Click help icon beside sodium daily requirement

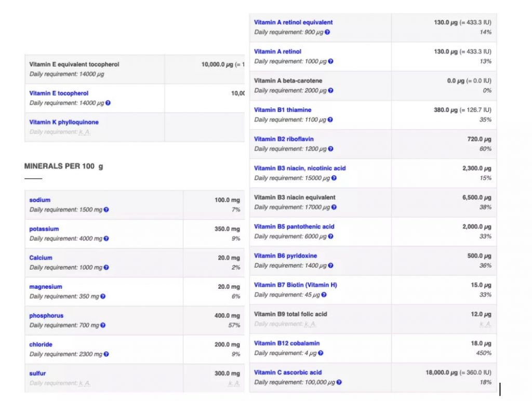(107, 210)
